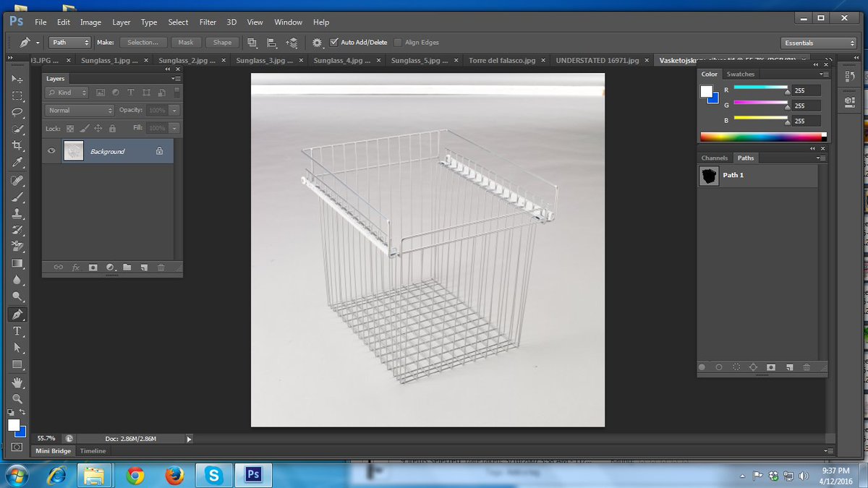The image size is (868, 488).
Task: Select the Quick Selection tool
Action: coord(17,129)
